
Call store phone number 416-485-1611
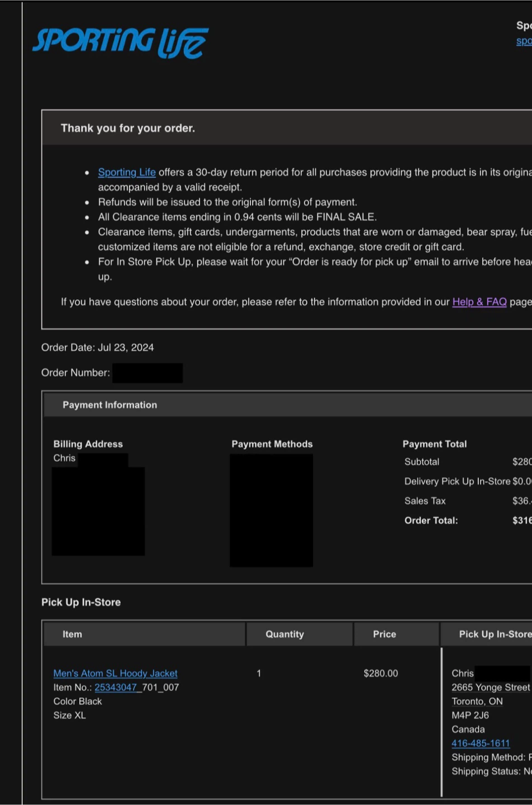coord(481,744)
